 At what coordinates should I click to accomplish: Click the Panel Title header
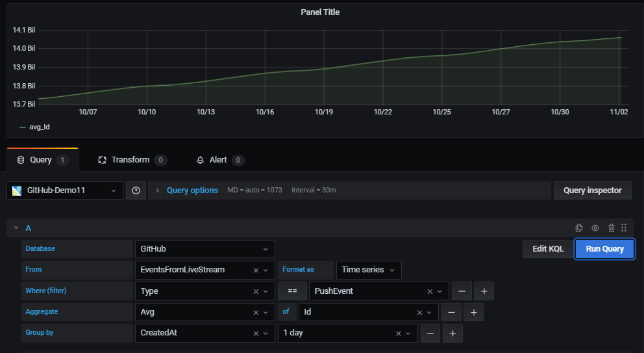[320, 12]
